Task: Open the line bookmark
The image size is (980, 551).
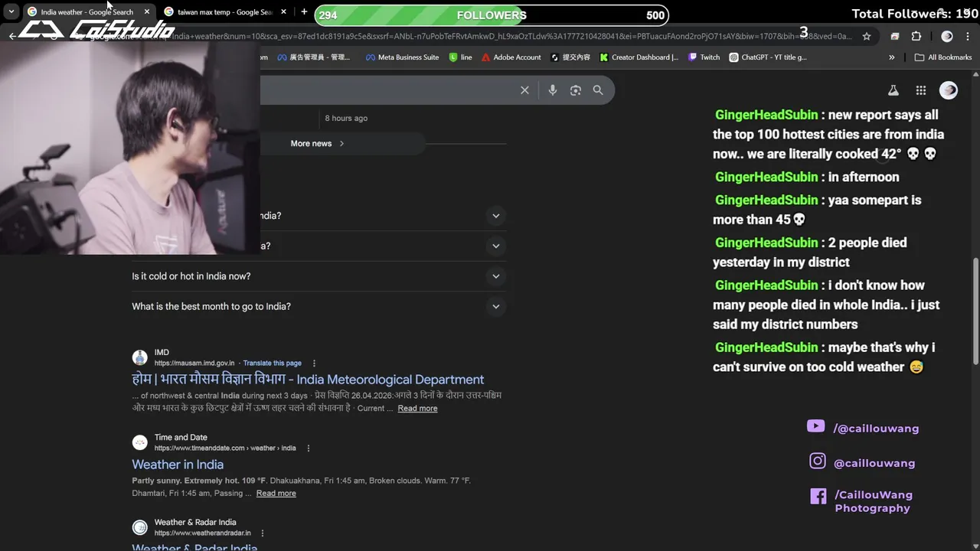Action: click(x=460, y=57)
